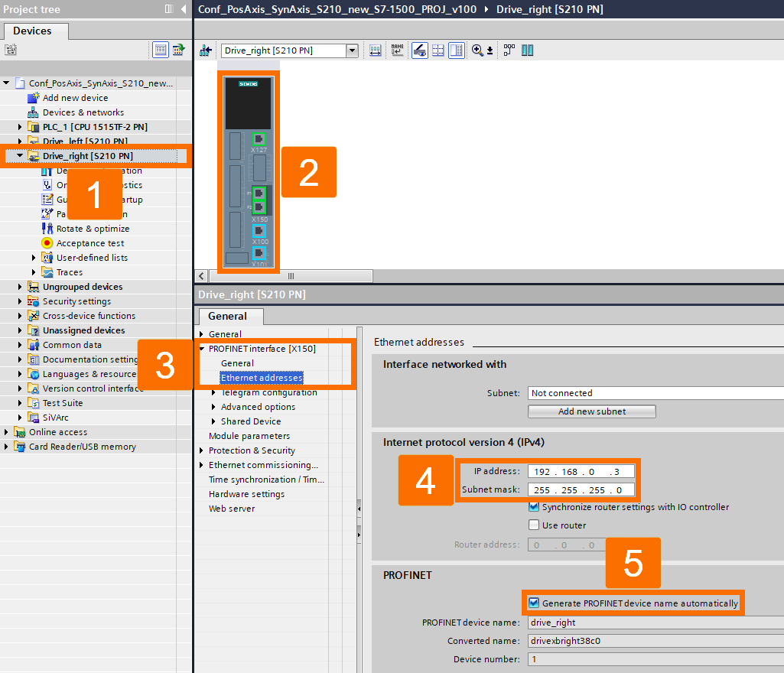Click the overview icon with green arrow
784x673 pixels.
(x=178, y=50)
